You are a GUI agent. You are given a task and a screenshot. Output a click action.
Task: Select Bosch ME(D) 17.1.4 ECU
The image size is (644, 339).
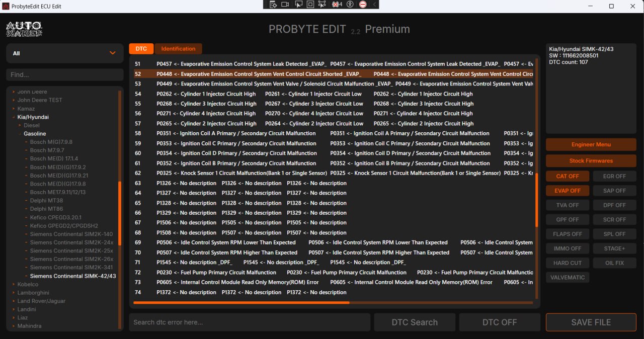[54, 159]
